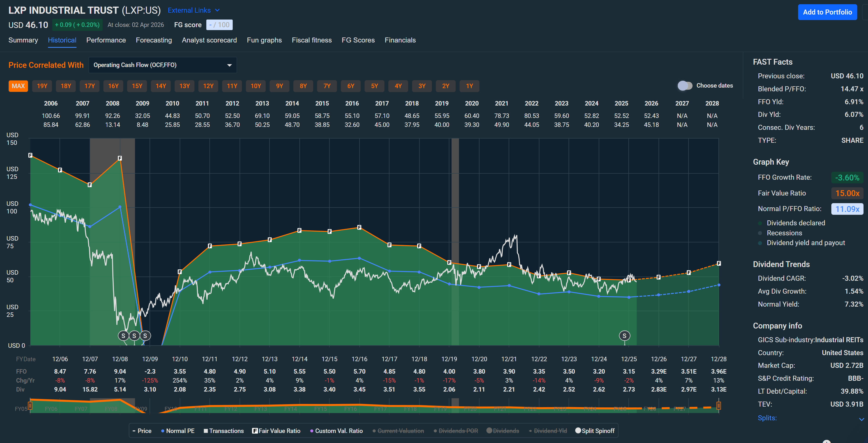Open the Fun graphs tab
This screenshot has width=868, height=443.
[x=264, y=40]
